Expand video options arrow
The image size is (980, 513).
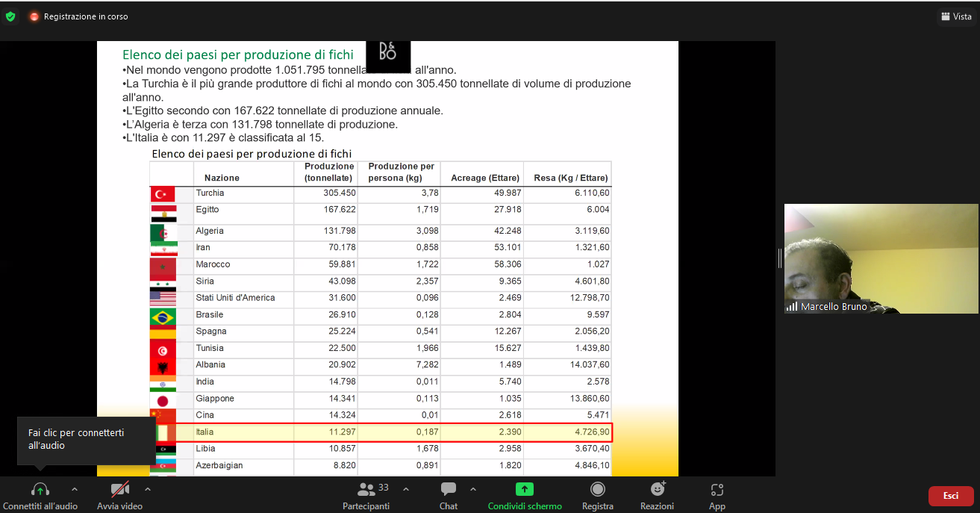pos(148,489)
